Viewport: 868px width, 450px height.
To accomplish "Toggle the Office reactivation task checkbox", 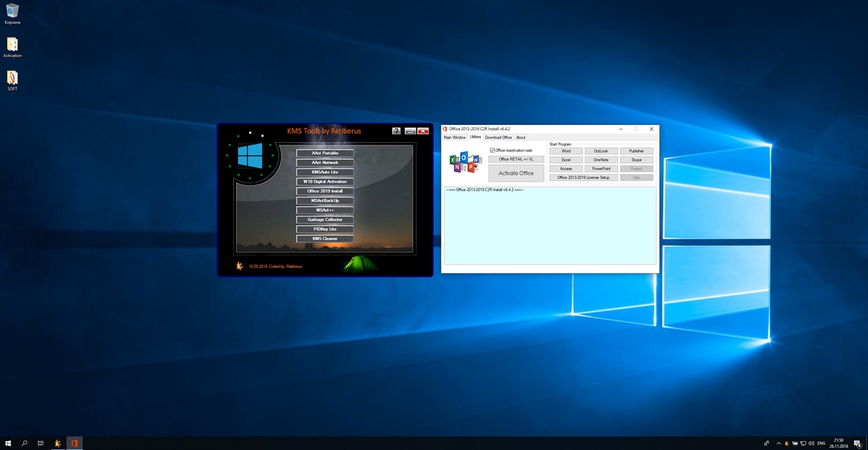I will coord(492,150).
